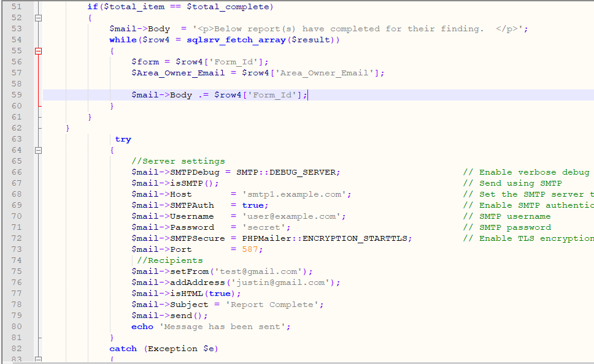Click SMTPDebug on line 66
Screen dimensions: 594x364
point(195,172)
